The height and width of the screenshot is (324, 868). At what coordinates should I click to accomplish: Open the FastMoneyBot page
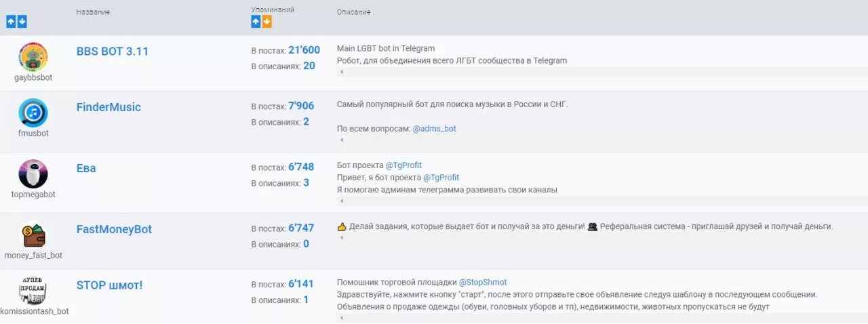pyautogui.click(x=114, y=229)
